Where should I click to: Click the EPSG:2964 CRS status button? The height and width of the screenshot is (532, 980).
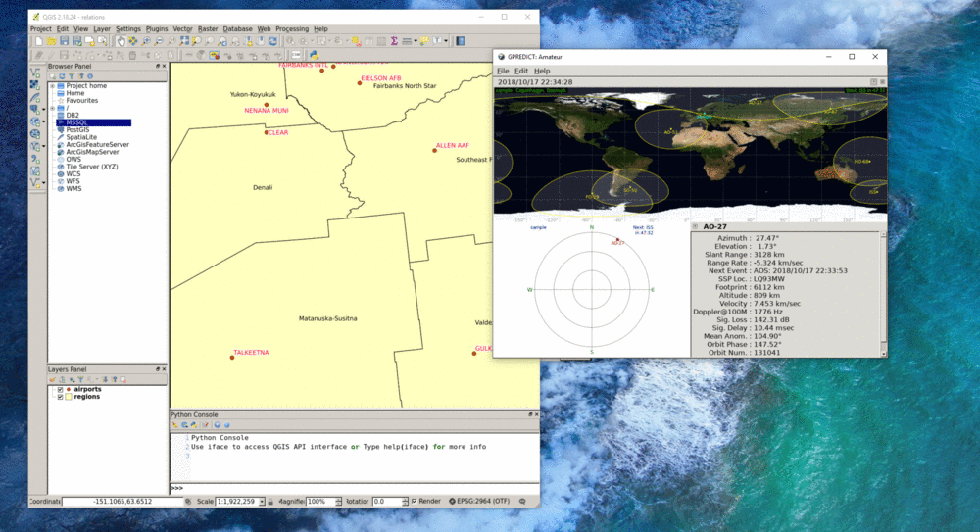tap(478, 501)
